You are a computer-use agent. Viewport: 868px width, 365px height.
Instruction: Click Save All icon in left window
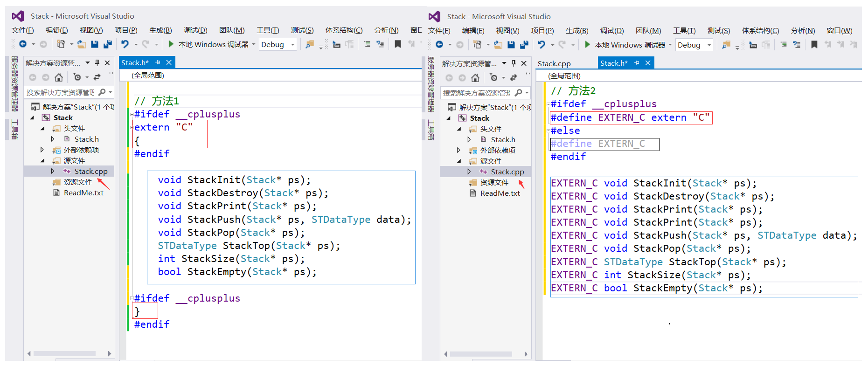(x=108, y=44)
